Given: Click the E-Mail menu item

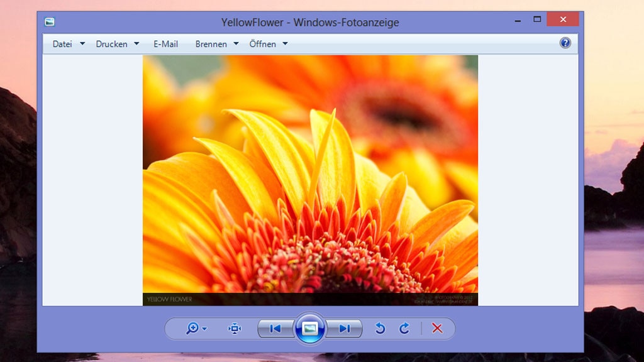Looking at the screenshot, I should pos(165,43).
